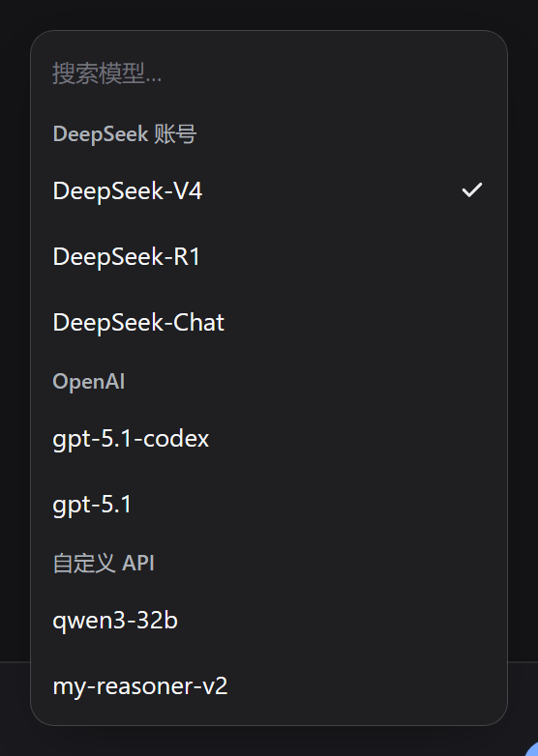Focus the 搜索模型 search field
This screenshot has height=756, width=538.
click(269, 73)
